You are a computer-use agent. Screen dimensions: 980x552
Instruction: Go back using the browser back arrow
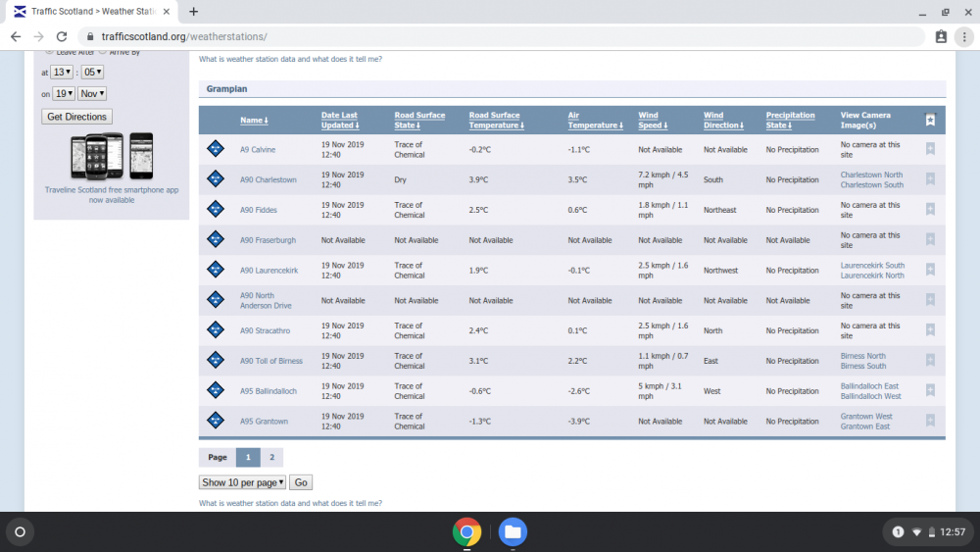point(16,36)
